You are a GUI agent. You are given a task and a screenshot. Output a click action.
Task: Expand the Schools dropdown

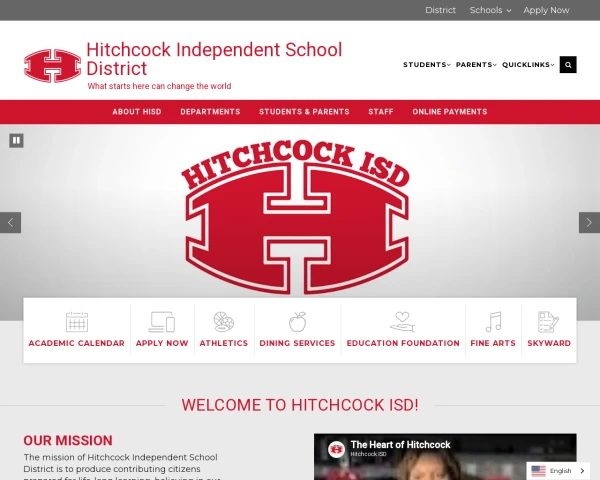coord(490,10)
